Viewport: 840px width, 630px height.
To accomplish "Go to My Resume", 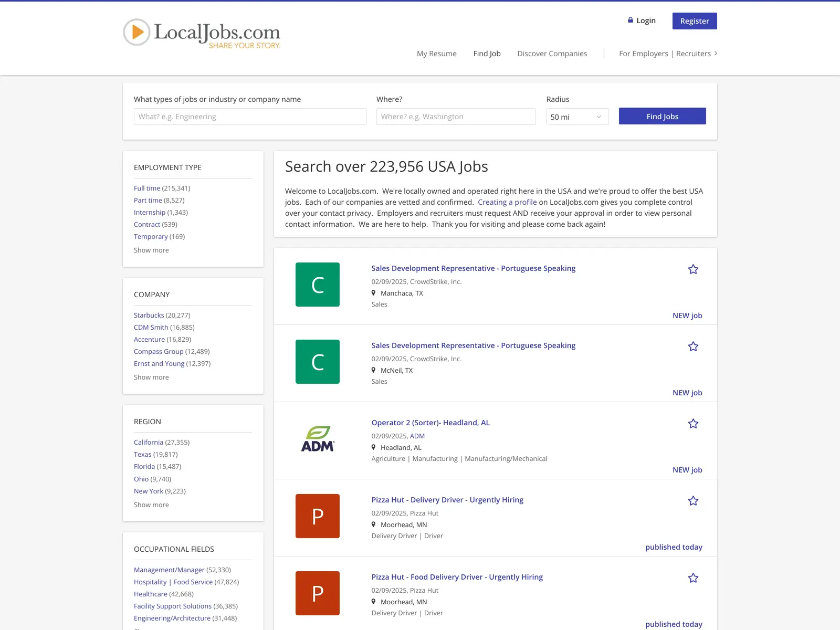I will click(x=437, y=54).
